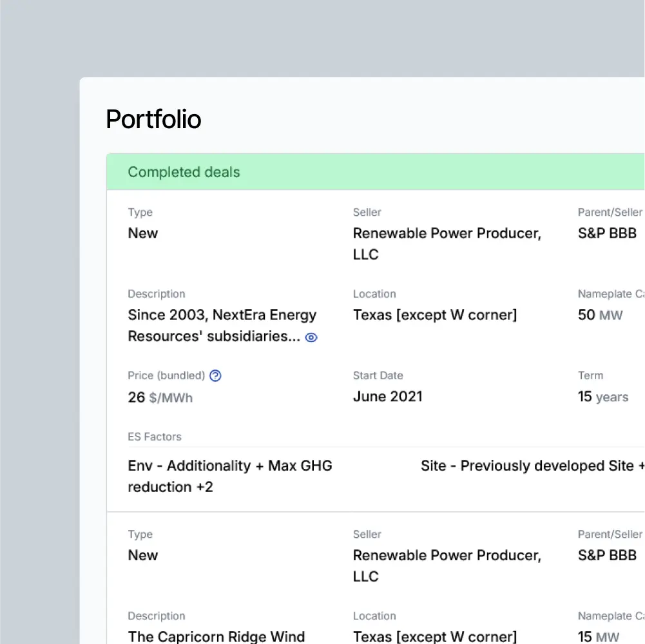Image resolution: width=645 pixels, height=644 pixels.
Task: Click the ES Factors label
Action: (155, 437)
